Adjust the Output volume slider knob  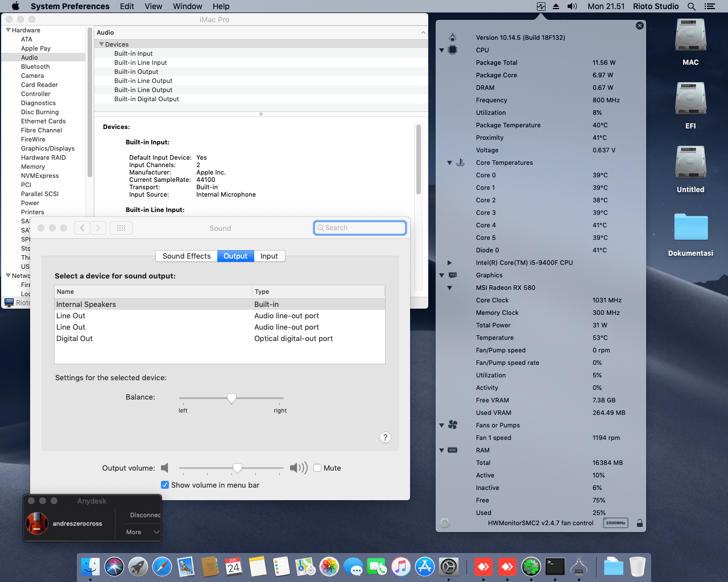(x=237, y=468)
